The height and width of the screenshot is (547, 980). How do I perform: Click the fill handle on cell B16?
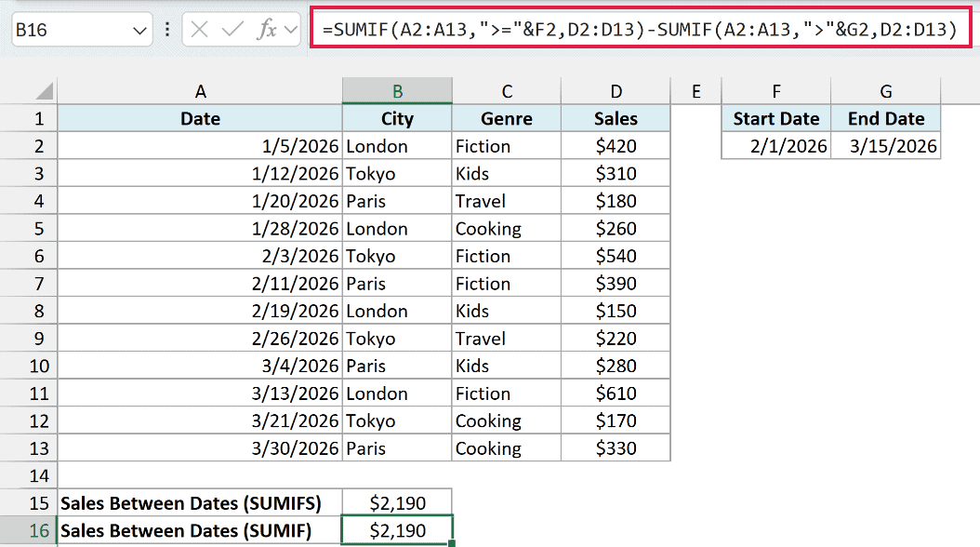click(x=452, y=543)
